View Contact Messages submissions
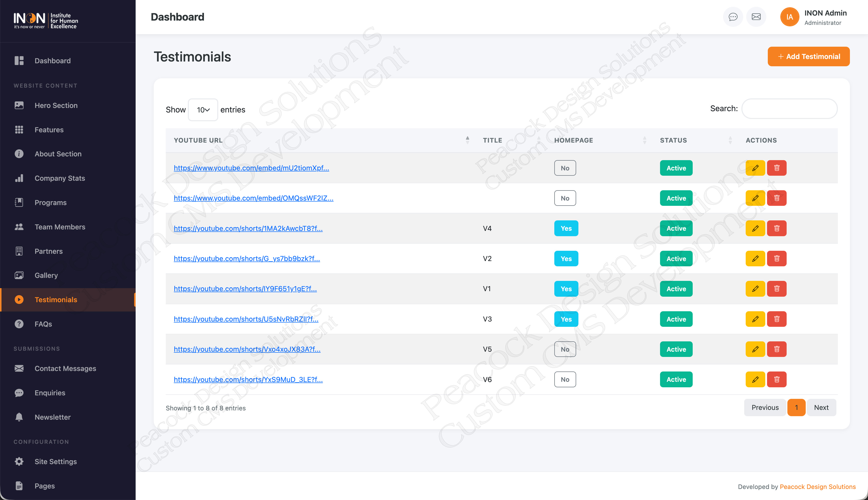 point(68,368)
